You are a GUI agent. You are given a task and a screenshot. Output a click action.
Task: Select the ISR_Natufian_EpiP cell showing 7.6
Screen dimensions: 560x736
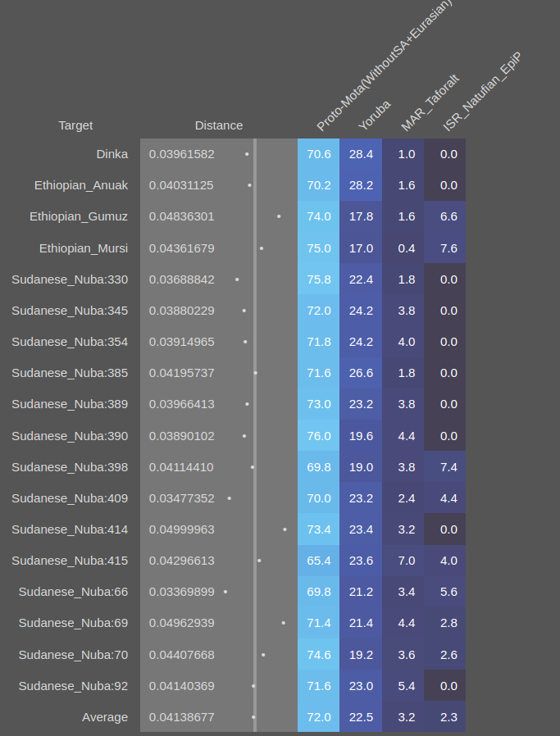point(448,248)
